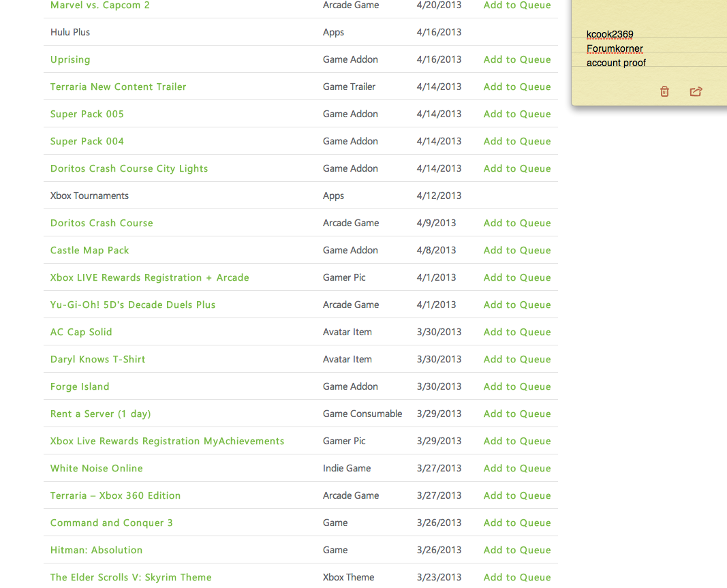The image size is (727, 588).
Task: Open the Doritos Crash Course arcade game
Action: point(102,223)
